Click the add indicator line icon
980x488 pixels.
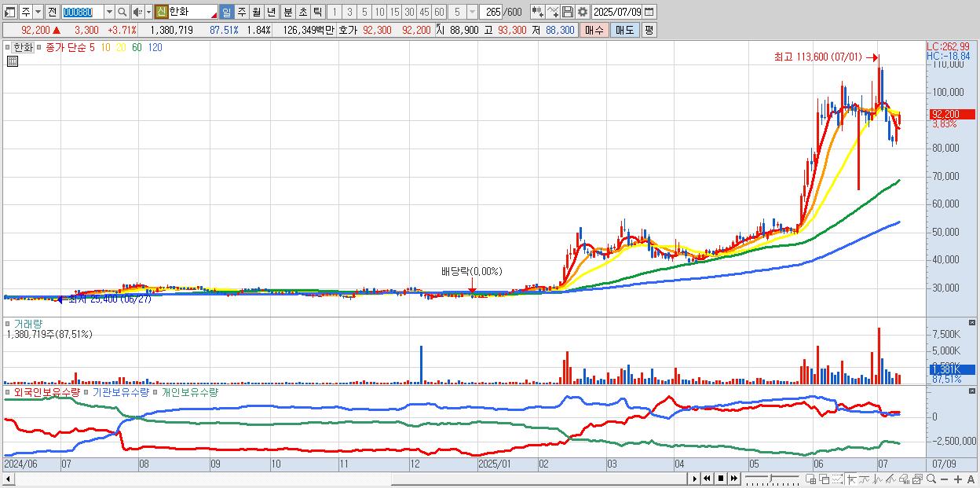pos(553,13)
